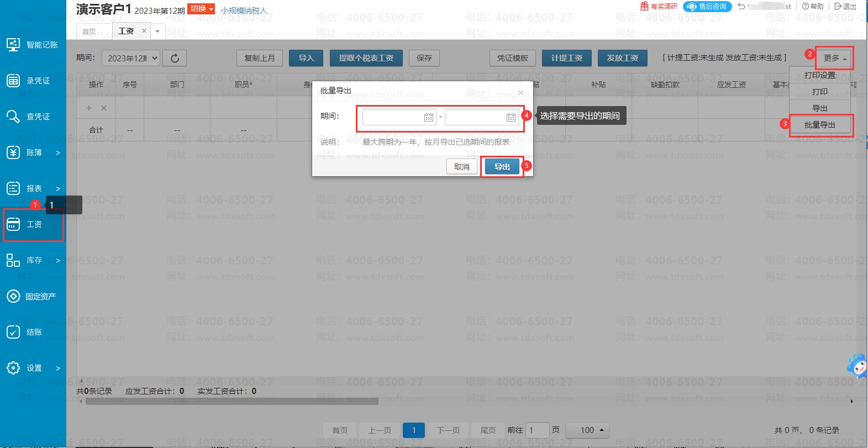Viewport: 868px width, 448px height.
Task: Open 查凭证 magnifier search icon
Action: (13, 117)
